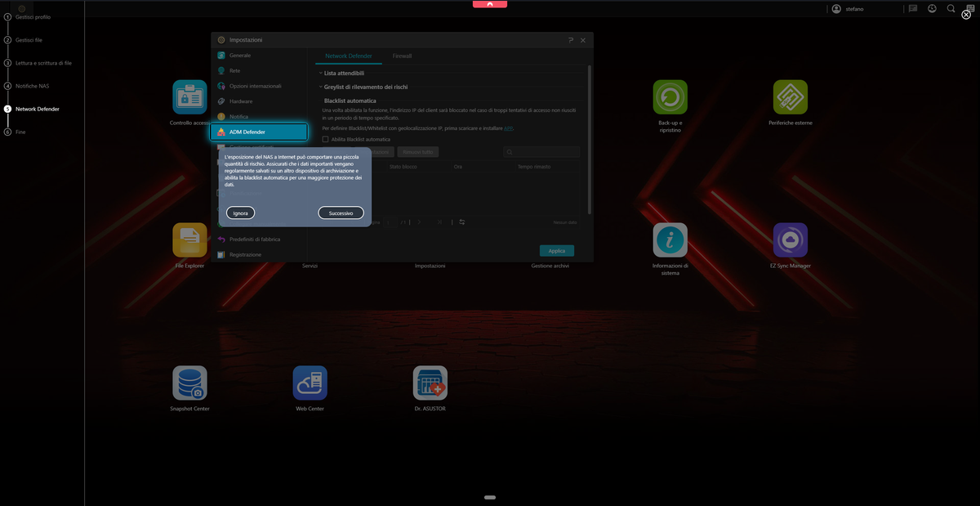Open the File Explorer desktop icon

click(189, 240)
